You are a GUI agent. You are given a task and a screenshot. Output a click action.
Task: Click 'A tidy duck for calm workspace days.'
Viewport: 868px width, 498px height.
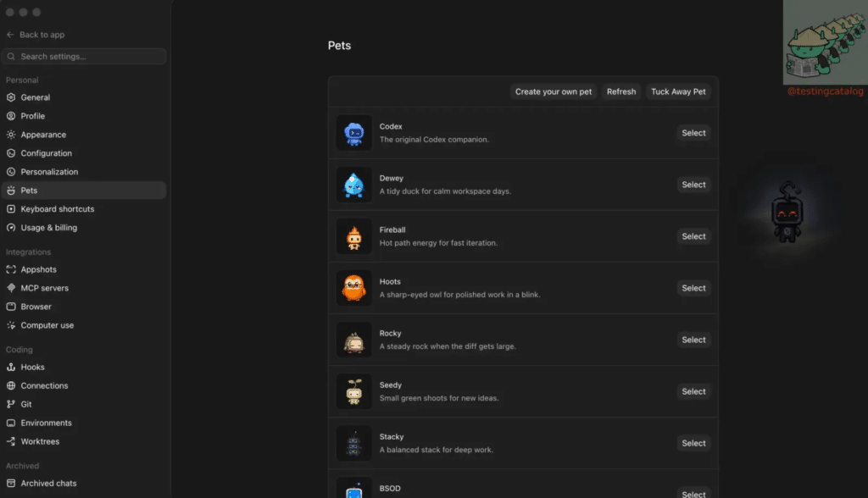(x=445, y=191)
